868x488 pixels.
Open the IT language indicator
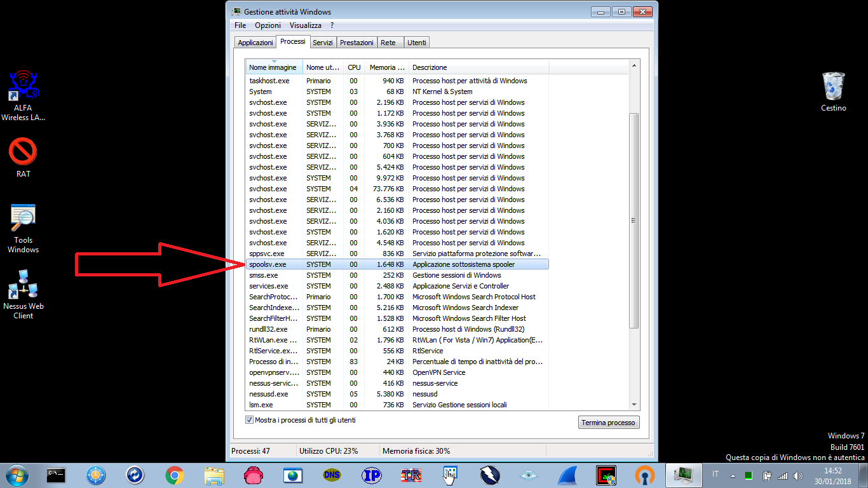(715, 475)
